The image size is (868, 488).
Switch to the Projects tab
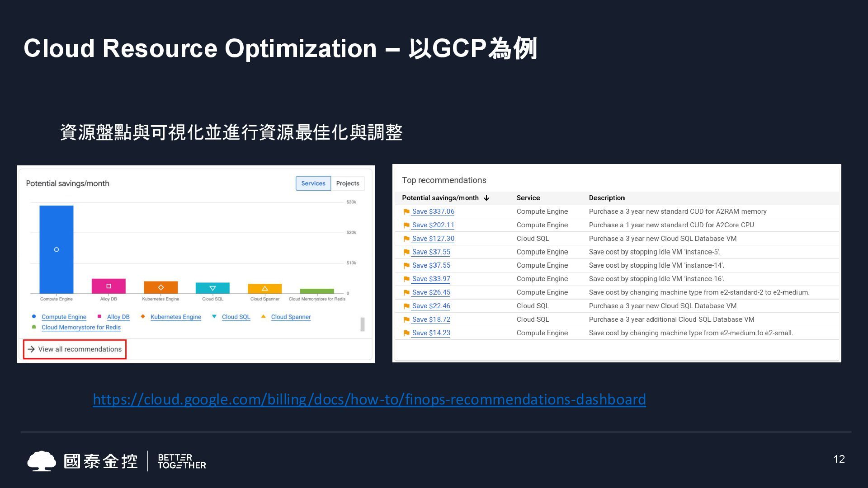click(348, 183)
